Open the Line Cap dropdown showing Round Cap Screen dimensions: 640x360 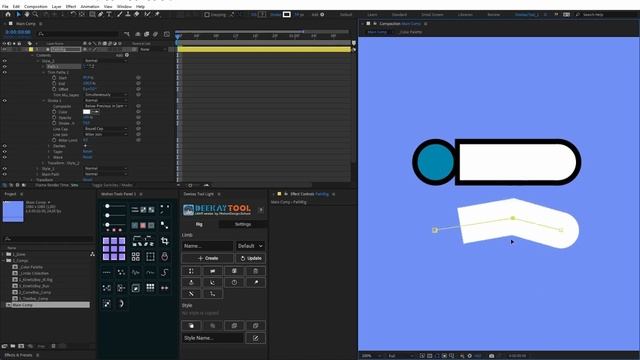click(106, 129)
